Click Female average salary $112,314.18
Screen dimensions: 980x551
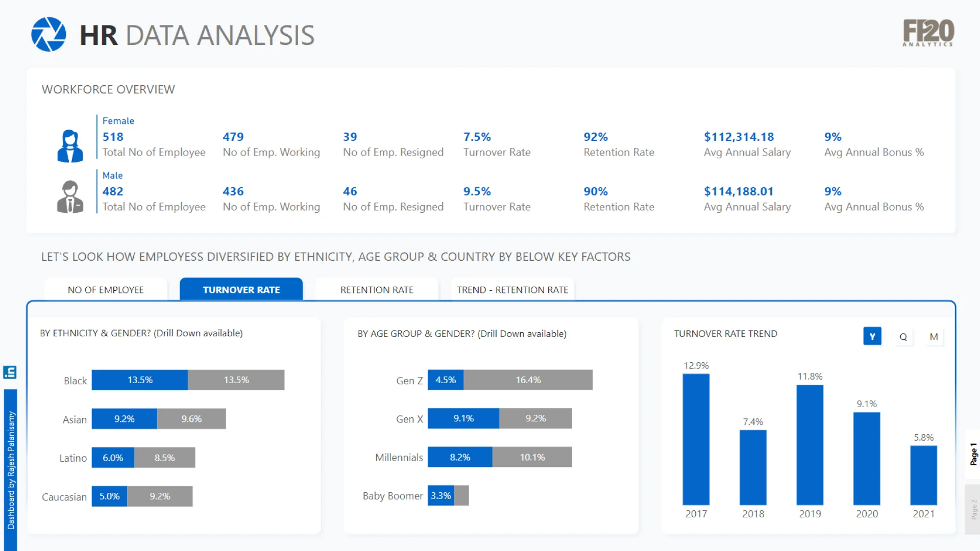739,137
